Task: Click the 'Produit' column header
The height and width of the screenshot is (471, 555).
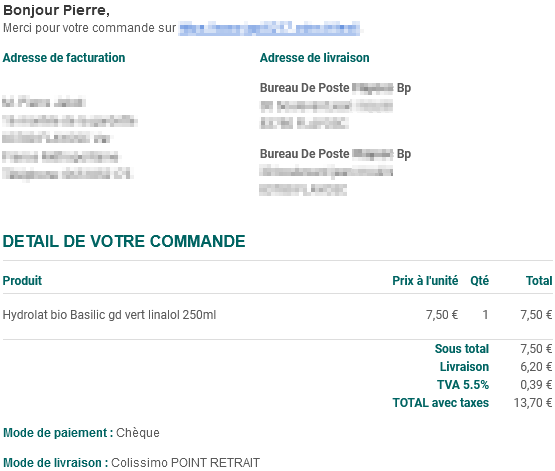Action: (x=22, y=281)
